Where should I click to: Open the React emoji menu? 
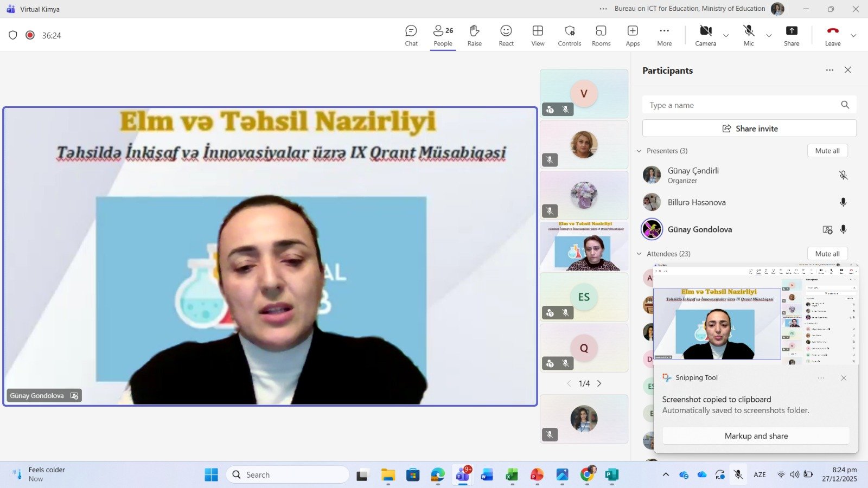click(x=506, y=36)
